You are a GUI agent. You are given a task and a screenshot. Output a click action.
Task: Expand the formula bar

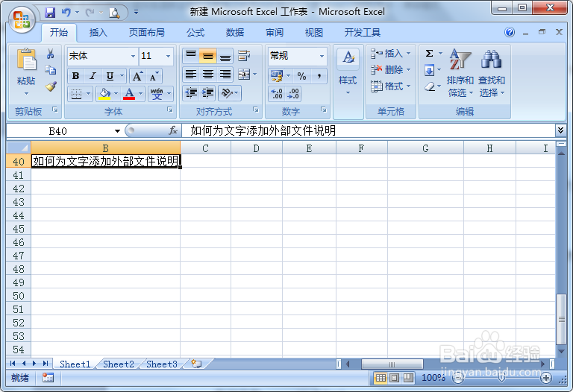coord(560,130)
